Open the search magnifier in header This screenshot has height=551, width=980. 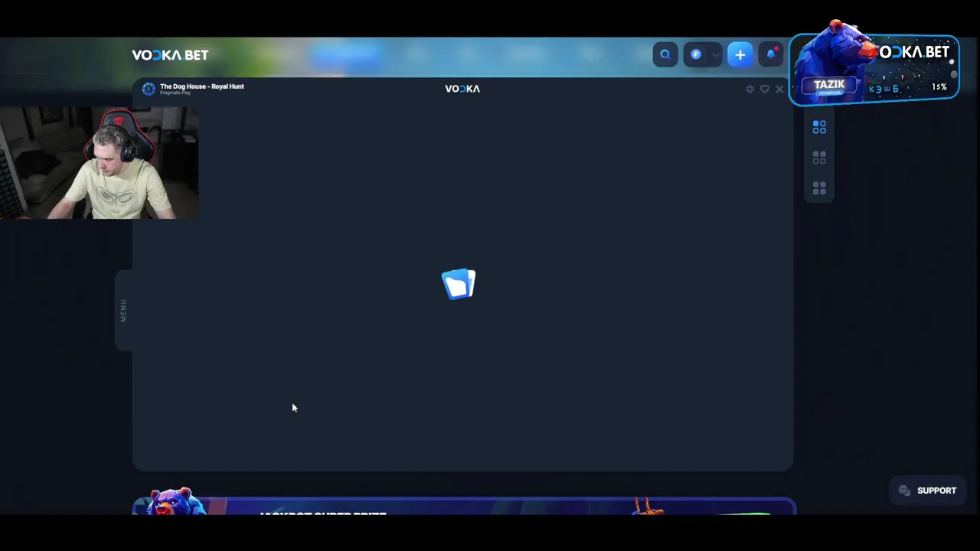[665, 54]
